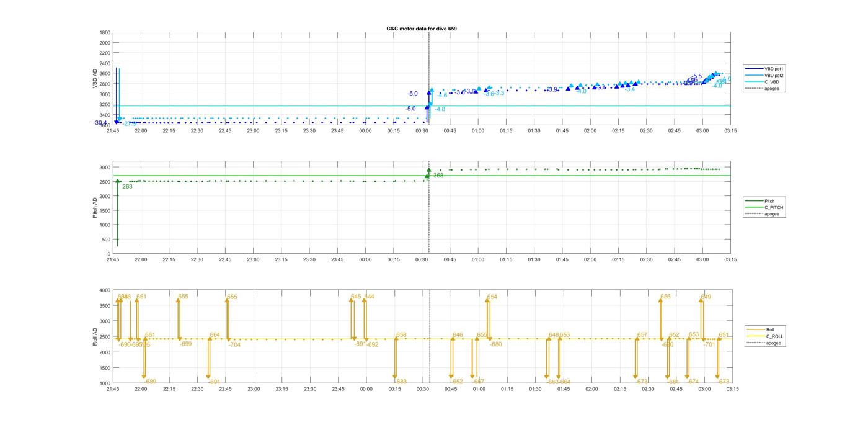Click the roll data label '-683'

point(401,382)
